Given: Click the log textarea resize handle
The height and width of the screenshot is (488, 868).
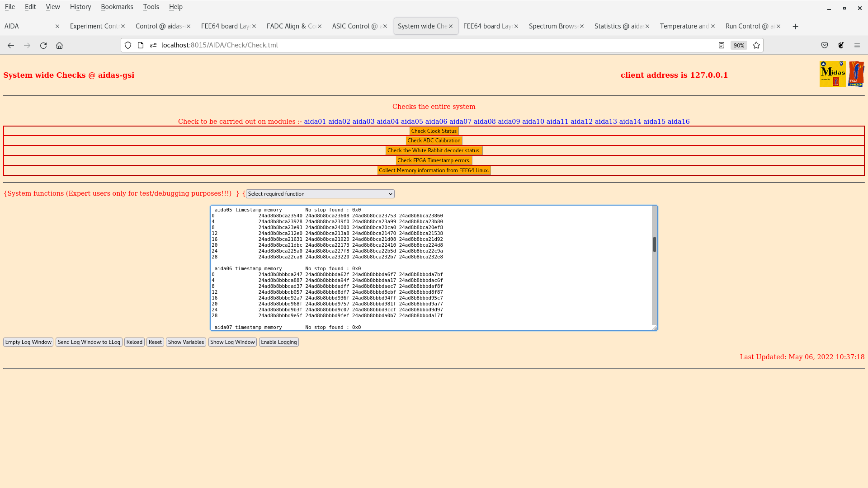Looking at the screenshot, I should [655, 328].
